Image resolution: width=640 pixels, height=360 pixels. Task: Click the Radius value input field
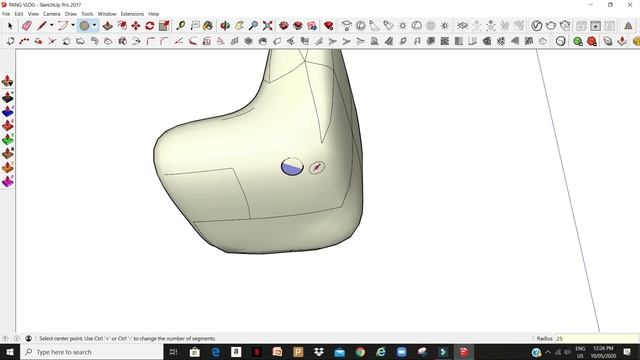tap(596, 338)
